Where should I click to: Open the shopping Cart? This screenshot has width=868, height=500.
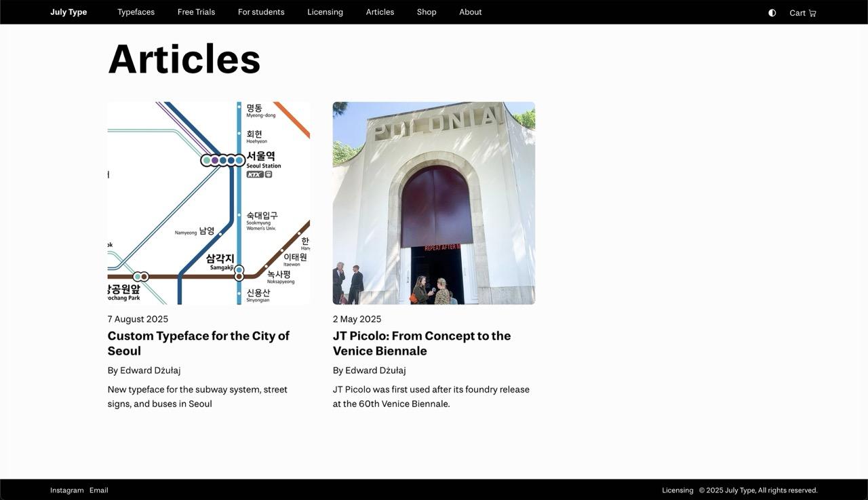[802, 13]
